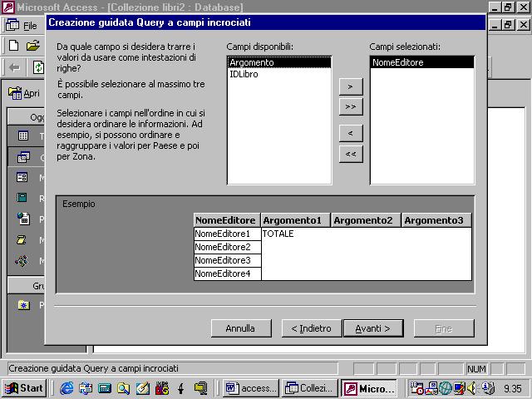
Task: Click the New database toolbar icon
Action: [13, 45]
